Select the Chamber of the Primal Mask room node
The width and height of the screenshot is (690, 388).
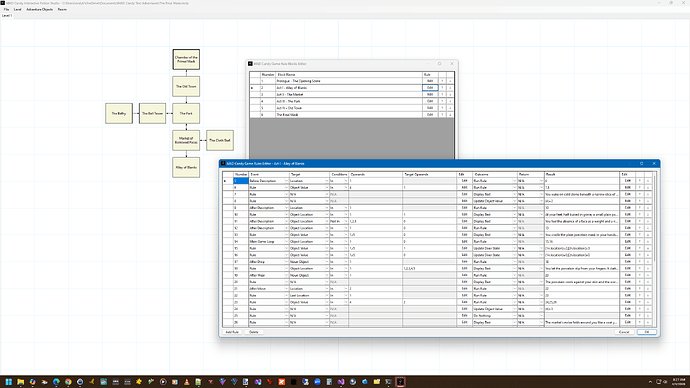coord(186,59)
